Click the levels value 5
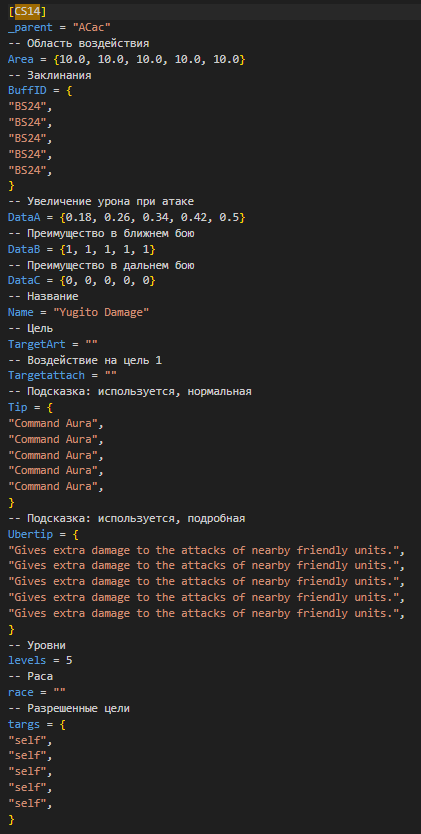This screenshot has height=834, width=421. (x=69, y=660)
